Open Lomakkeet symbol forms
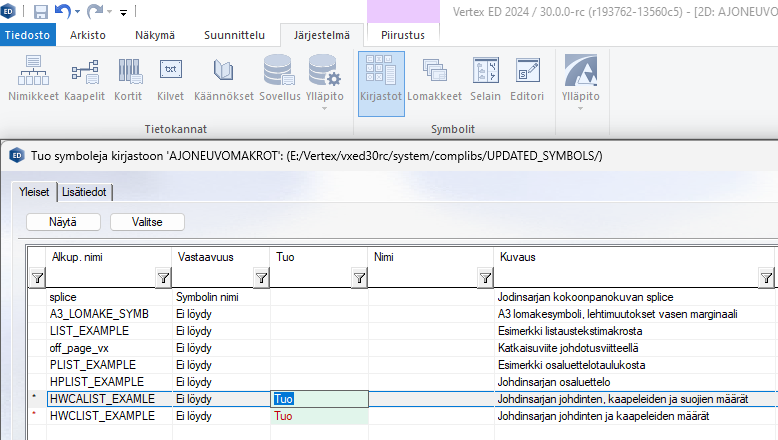The image size is (778, 440). pos(434,78)
